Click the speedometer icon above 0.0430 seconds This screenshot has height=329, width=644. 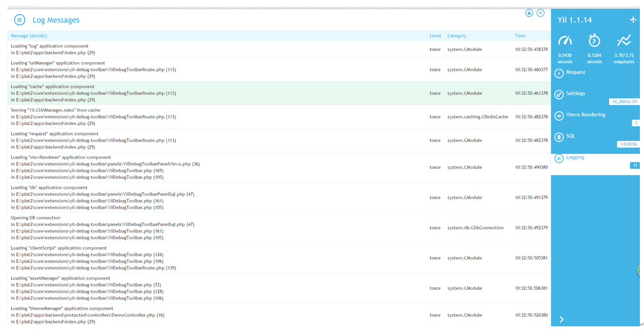[x=565, y=41]
